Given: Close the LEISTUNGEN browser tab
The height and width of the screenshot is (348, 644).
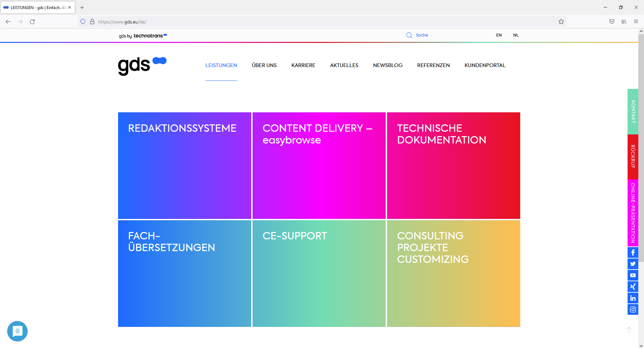Looking at the screenshot, I should 69,7.
